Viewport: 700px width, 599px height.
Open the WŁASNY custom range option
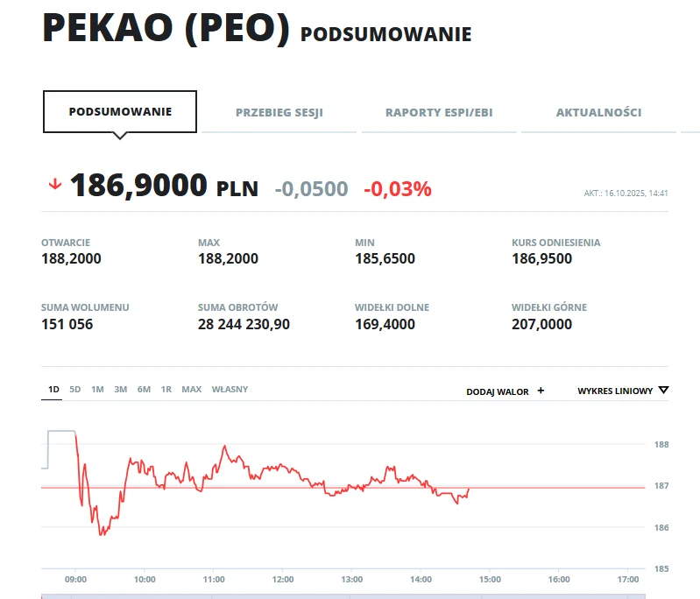230,389
